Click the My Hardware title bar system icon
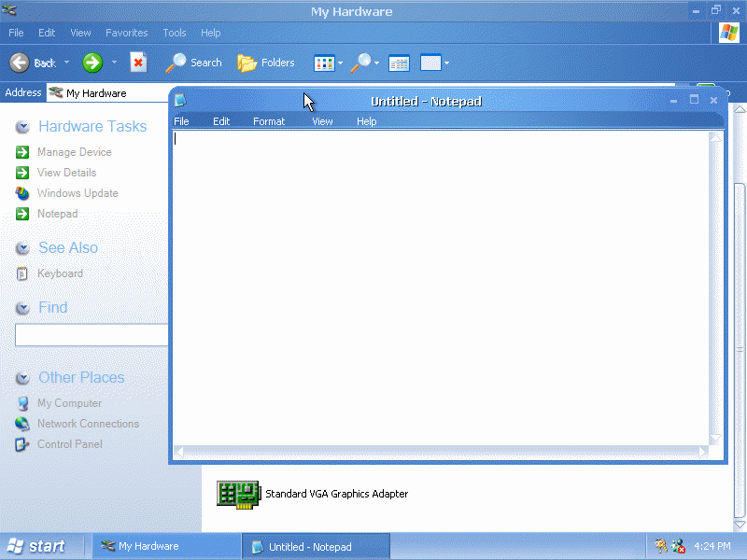This screenshot has width=747, height=560. (8, 9)
